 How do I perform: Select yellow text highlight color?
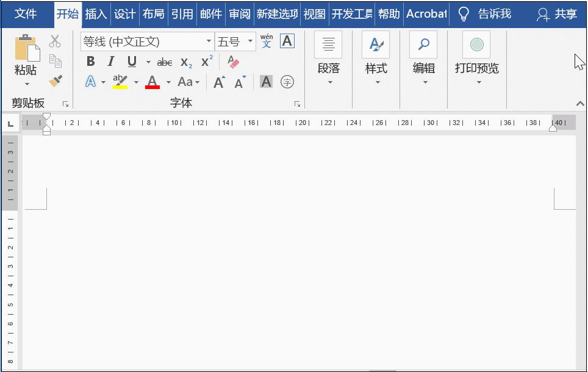119,81
